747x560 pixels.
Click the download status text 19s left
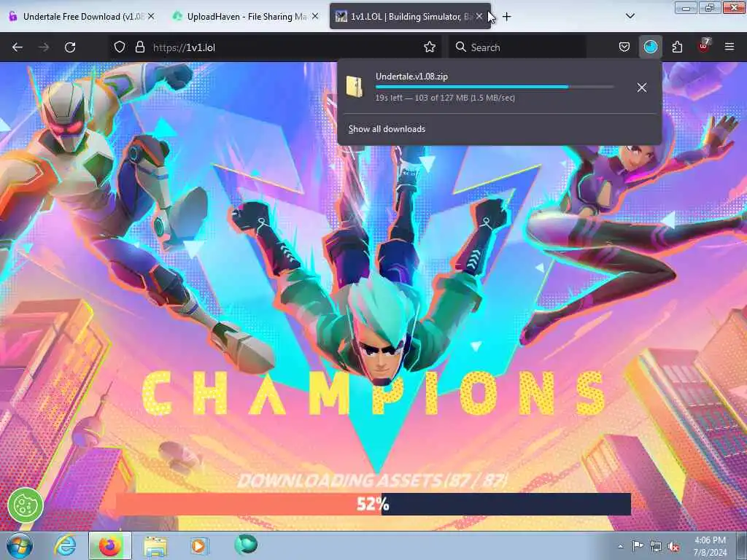445,98
